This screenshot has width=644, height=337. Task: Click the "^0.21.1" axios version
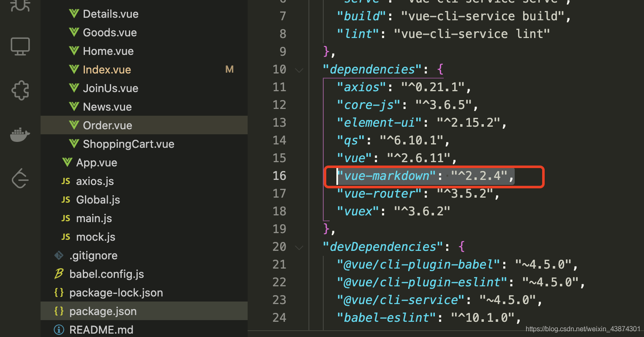pos(433,87)
